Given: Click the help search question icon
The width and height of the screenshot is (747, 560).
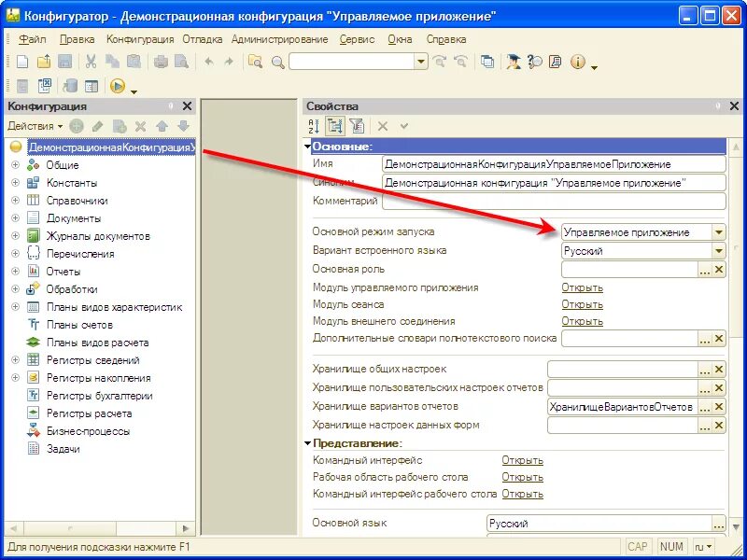Looking at the screenshot, I should [534, 62].
